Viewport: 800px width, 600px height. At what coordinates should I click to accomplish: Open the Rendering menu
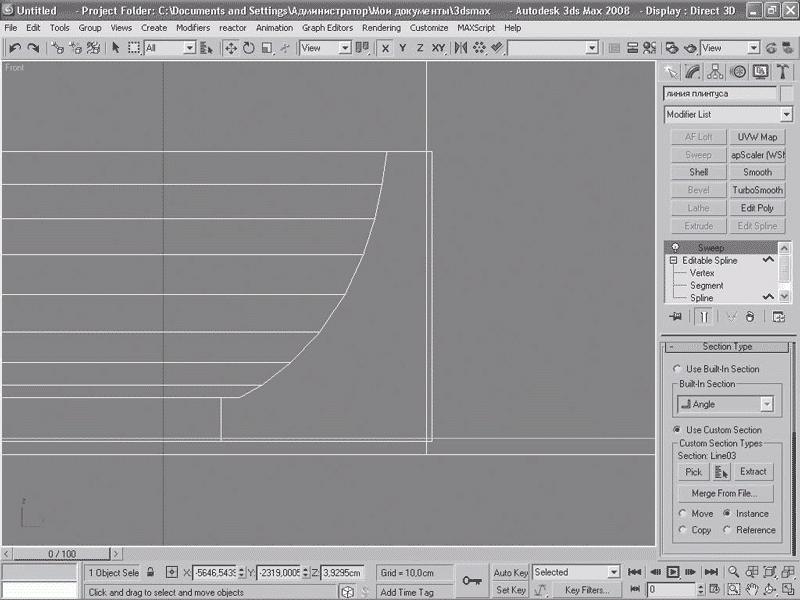[x=381, y=28]
